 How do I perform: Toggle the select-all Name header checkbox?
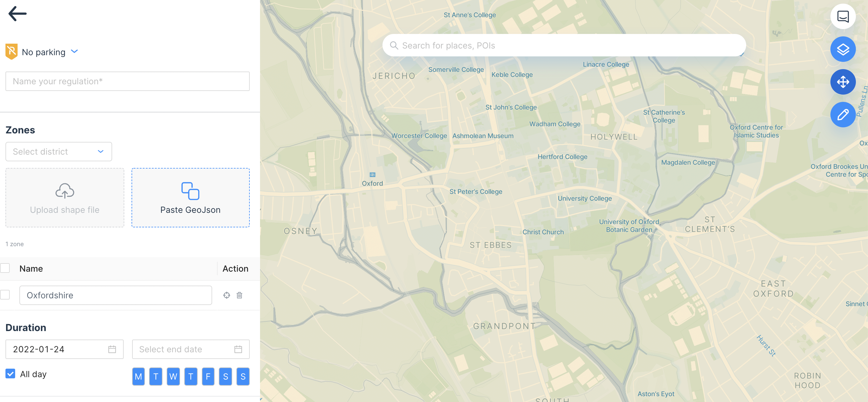5,268
